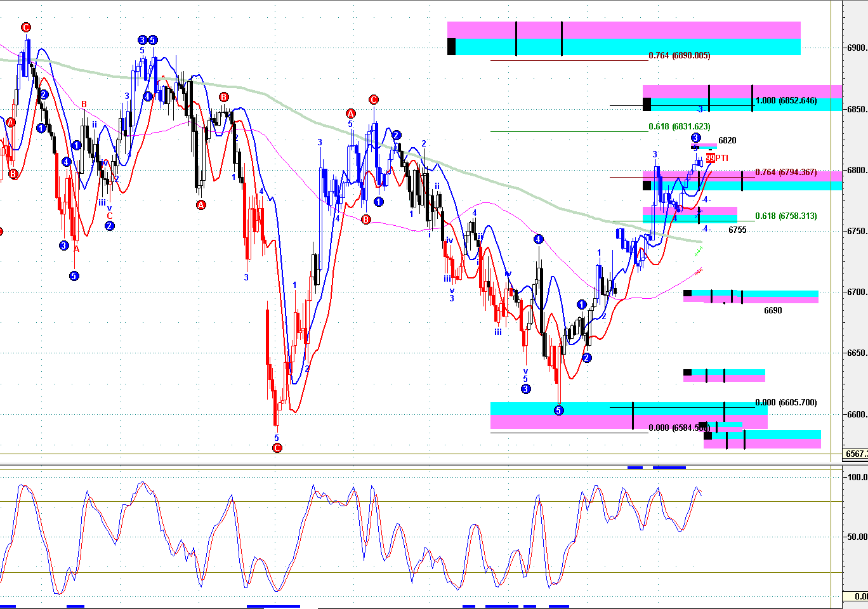The image size is (868, 609).
Task: Select the blue circled 5 at the 6605 low
Action: [x=558, y=410]
